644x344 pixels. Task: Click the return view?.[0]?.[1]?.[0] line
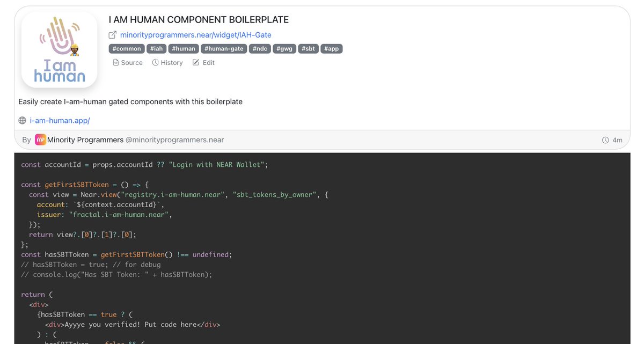click(83, 235)
